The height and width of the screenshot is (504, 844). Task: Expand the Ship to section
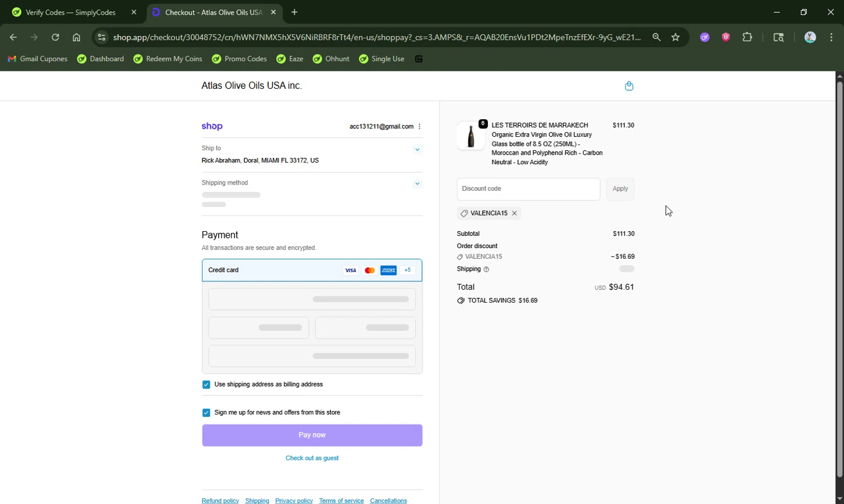tap(417, 150)
